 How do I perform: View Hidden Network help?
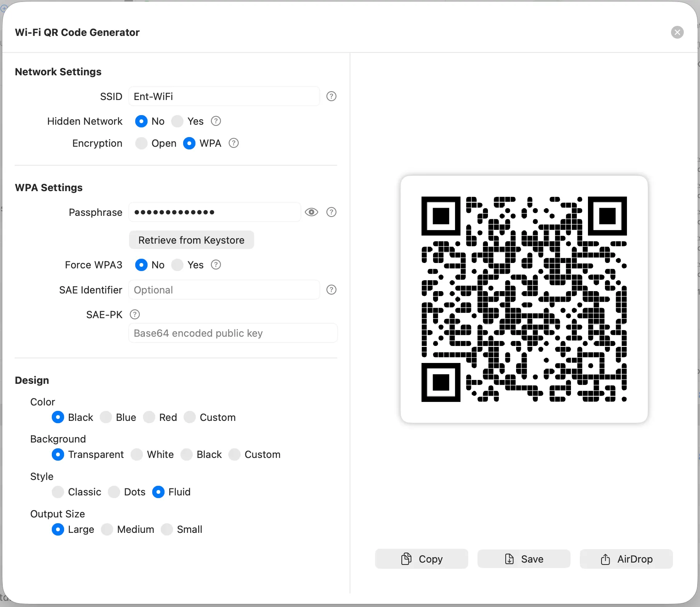tap(216, 121)
